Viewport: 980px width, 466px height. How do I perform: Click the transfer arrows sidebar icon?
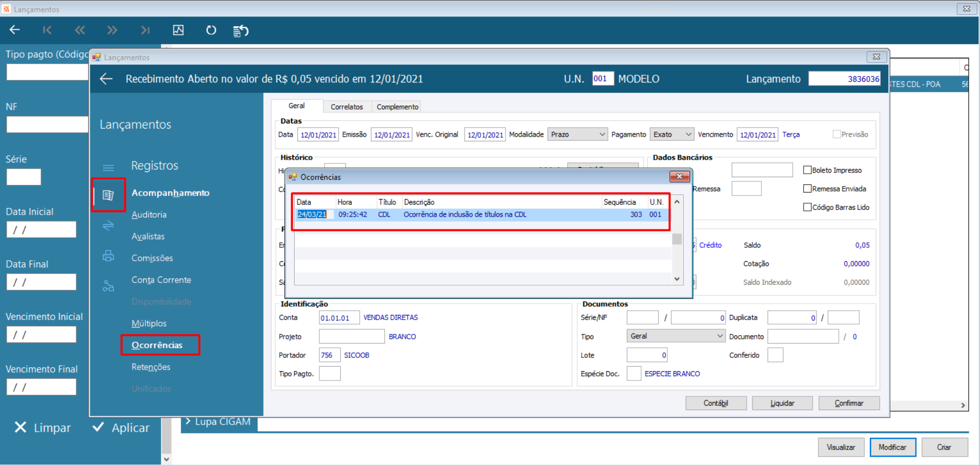click(108, 225)
